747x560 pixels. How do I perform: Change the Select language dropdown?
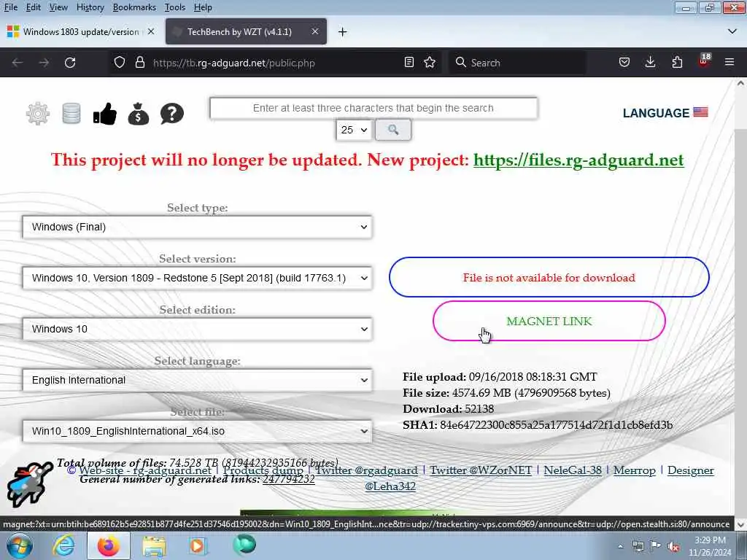click(x=197, y=380)
